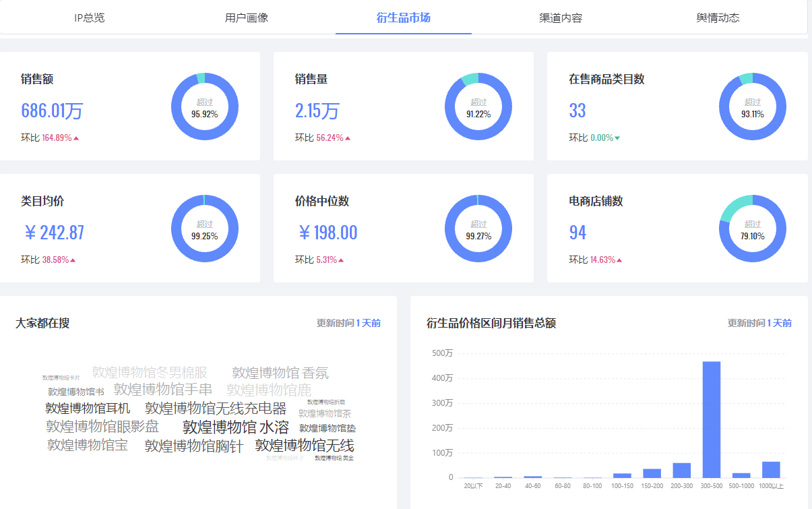The height and width of the screenshot is (509, 812).
Task: Click the word 敦煌博物馆鹿
Action: point(269,390)
